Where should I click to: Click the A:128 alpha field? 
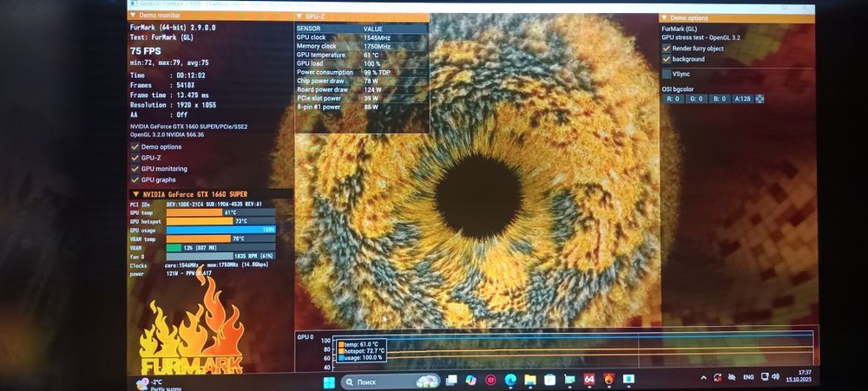tap(743, 99)
